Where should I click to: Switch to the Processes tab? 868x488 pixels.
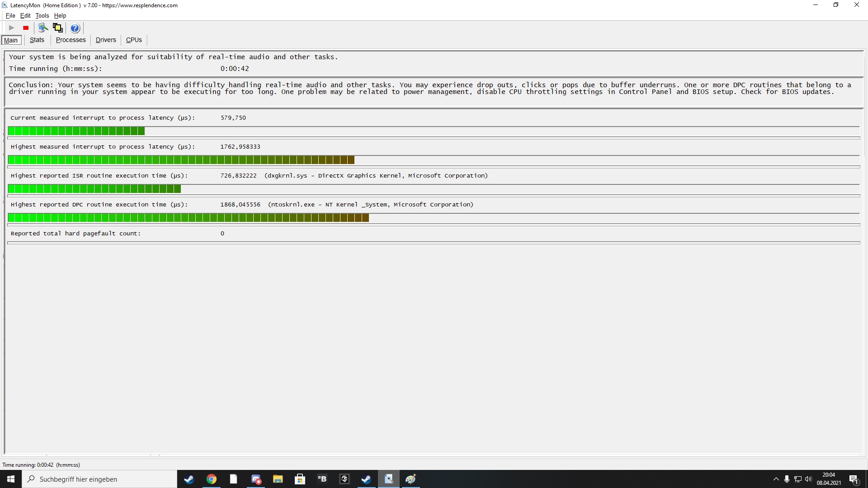(x=71, y=40)
